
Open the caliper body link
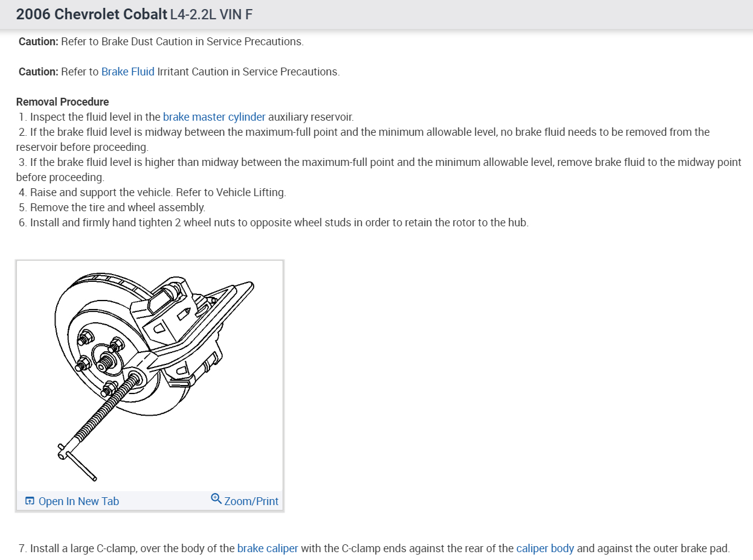pos(545,549)
